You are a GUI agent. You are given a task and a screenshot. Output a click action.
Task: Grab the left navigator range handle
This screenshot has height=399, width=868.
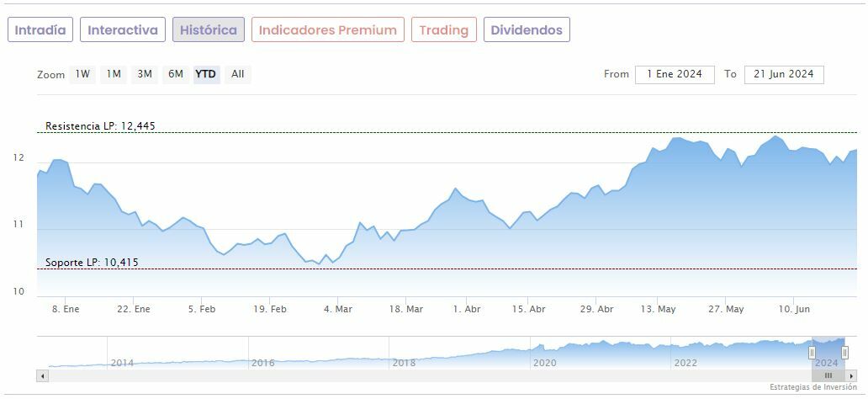tap(812, 353)
